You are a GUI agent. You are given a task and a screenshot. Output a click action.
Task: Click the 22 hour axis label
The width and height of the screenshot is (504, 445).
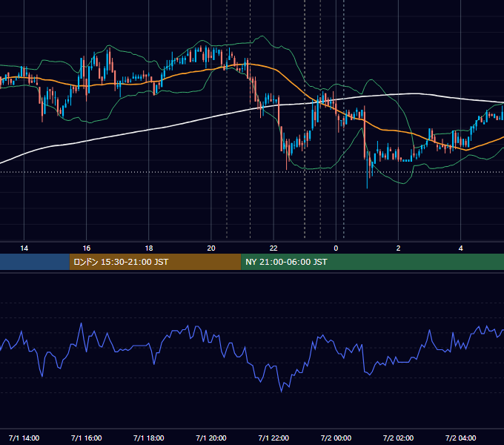(x=273, y=248)
